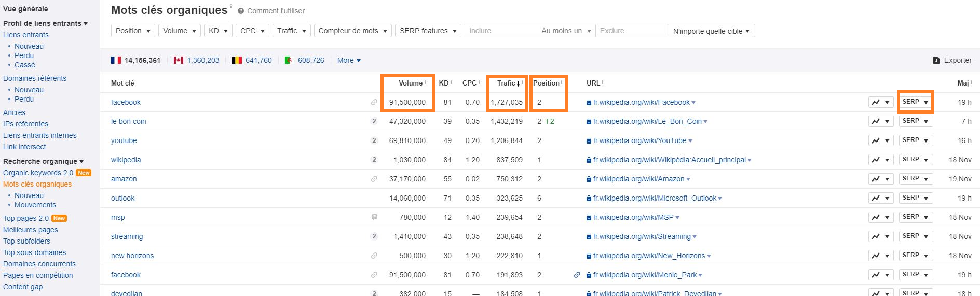Click the SERP features badge in the youtube row
Image resolution: width=980 pixels, height=296 pixels.
coord(374,140)
